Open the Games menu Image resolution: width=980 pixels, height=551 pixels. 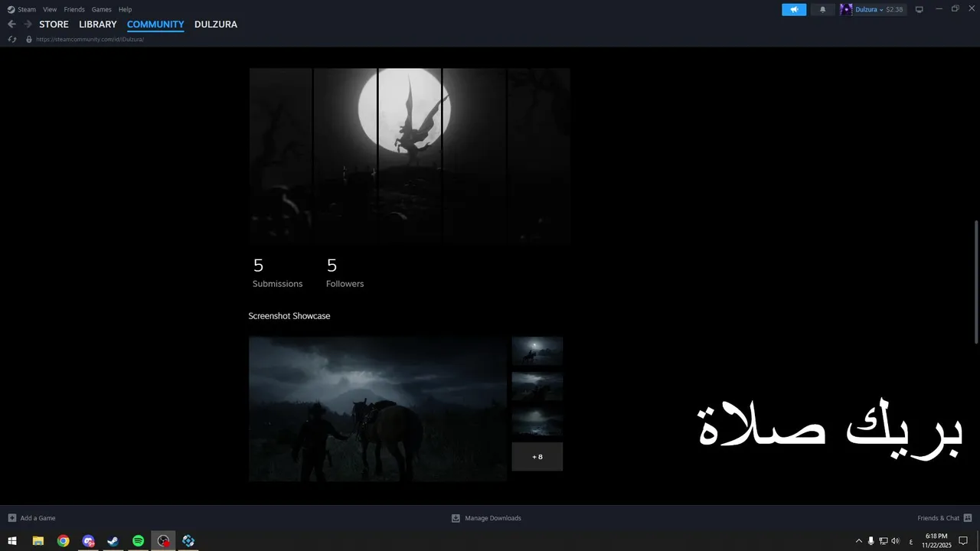coord(101,9)
